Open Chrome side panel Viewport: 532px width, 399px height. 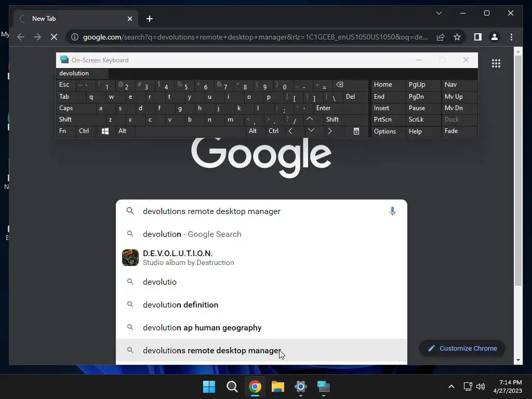coord(478,37)
